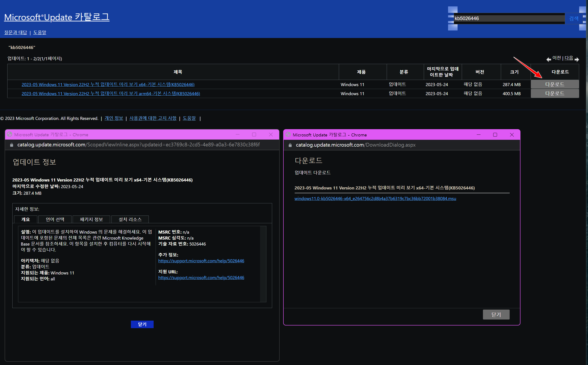Open the 도움말 link in the footer
The image size is (588, 365).
pyautogui.click(x=189, y=118)
